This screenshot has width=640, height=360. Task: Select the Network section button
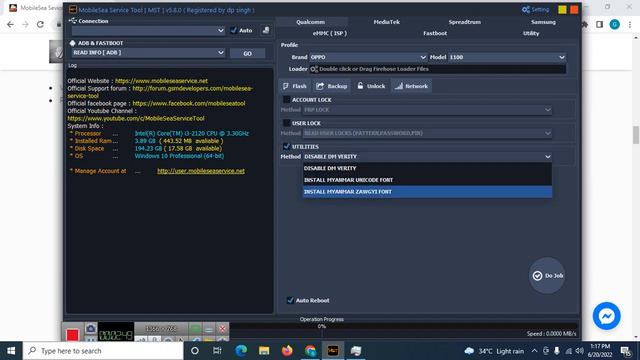(411, 86)
